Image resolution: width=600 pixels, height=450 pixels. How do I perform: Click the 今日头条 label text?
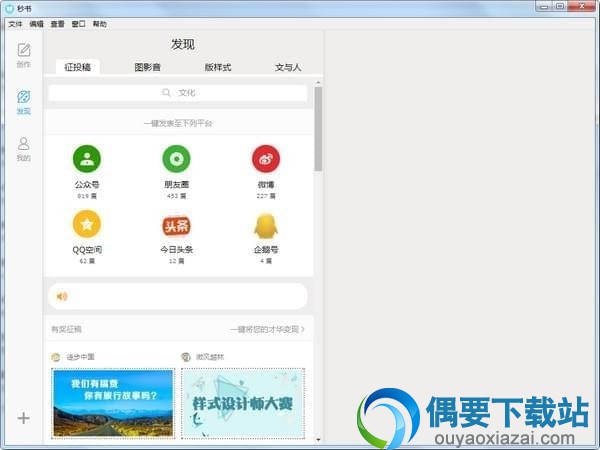point(176,250)
